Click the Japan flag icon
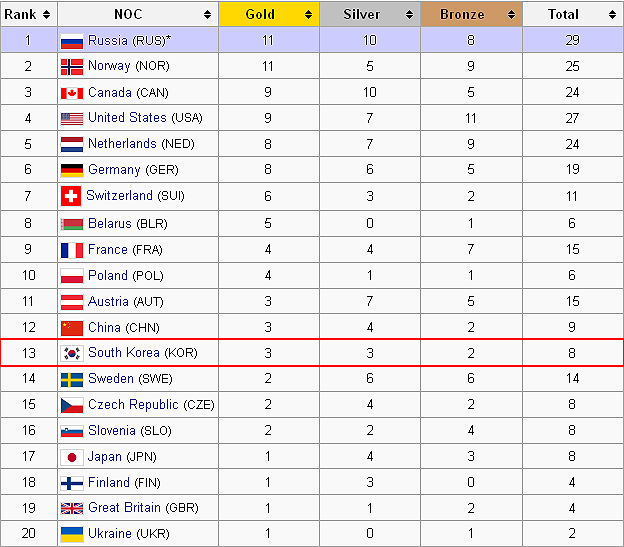This screenshot has height=547, width=624. (72, 457)
